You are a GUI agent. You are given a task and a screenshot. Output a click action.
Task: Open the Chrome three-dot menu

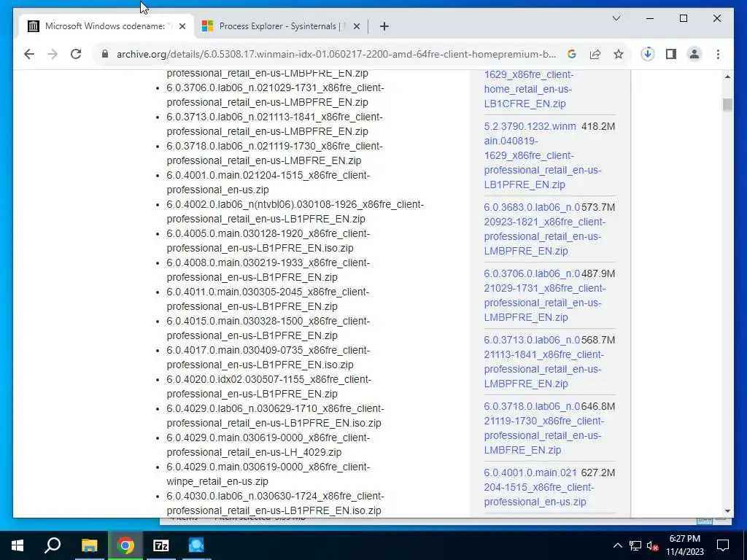pos(718,54)
